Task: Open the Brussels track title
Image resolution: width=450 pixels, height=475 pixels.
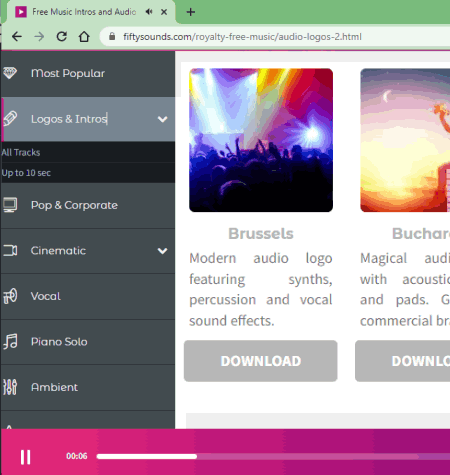Action: (261, 233)
